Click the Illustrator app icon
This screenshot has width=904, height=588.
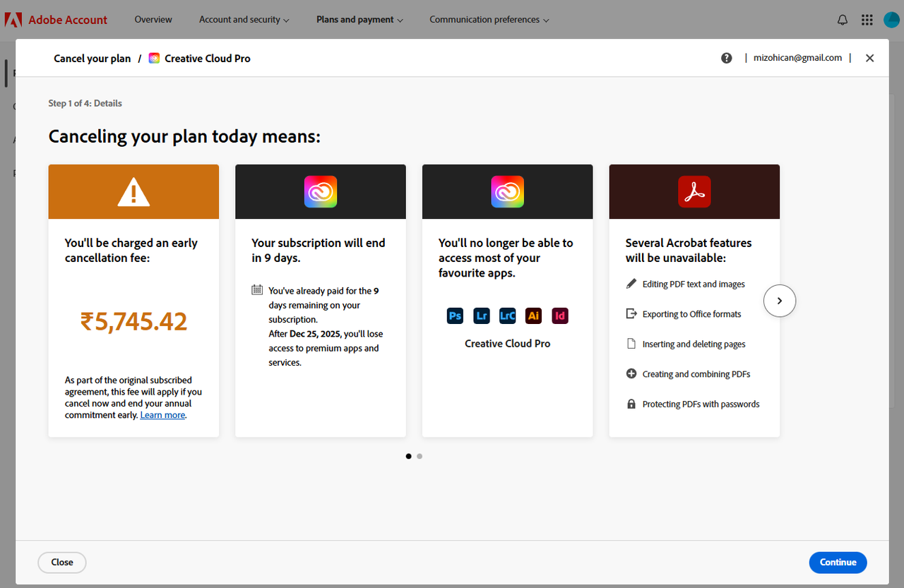pos(534,316)
